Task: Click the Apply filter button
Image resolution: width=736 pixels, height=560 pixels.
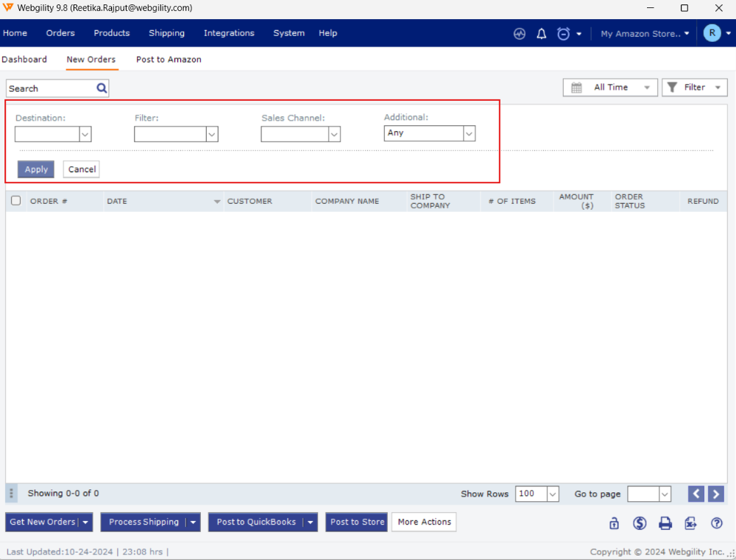Action: click(x=36, y=169)
